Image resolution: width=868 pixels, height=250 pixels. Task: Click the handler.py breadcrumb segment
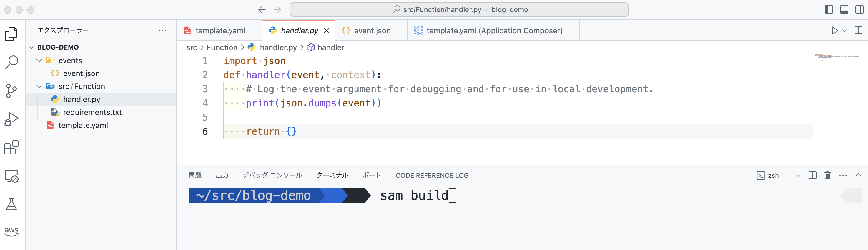(x=278, y=48)
